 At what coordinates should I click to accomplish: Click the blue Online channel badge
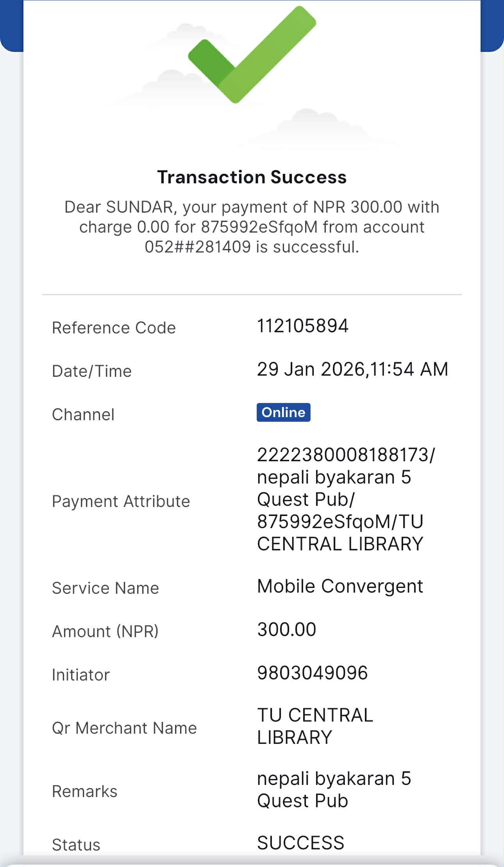(283, 412)
